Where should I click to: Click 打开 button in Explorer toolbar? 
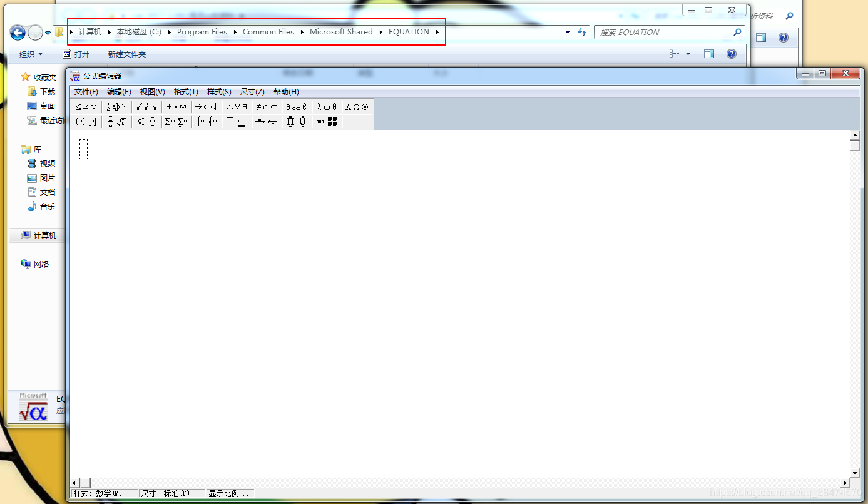[76, 54]
